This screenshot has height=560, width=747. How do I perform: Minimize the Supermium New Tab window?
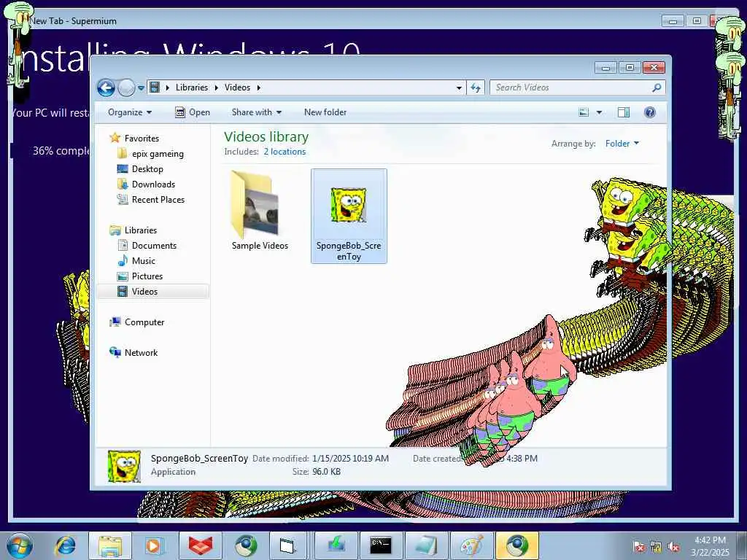click(x=673, y=21)
